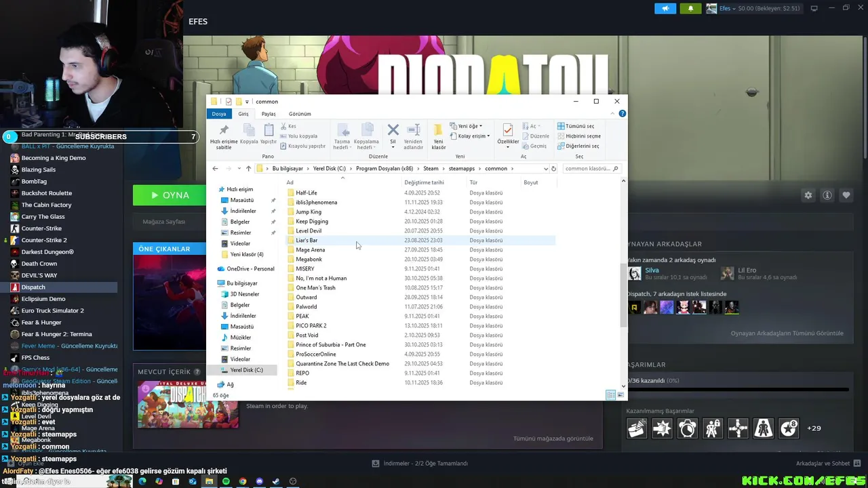This screenshot has width=868, height=488.
Task: Switch to large icons view in status bar
Action: point(620,395)
